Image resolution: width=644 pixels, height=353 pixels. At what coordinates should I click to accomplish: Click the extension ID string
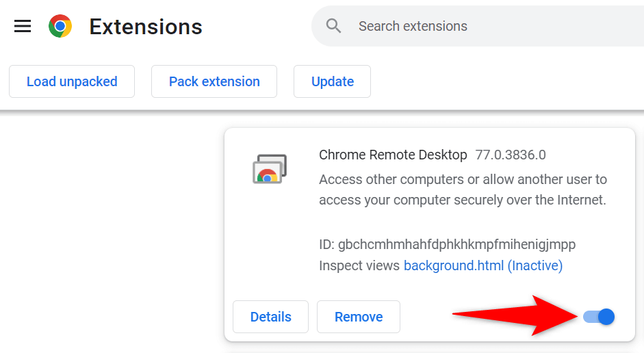point(448,244)
